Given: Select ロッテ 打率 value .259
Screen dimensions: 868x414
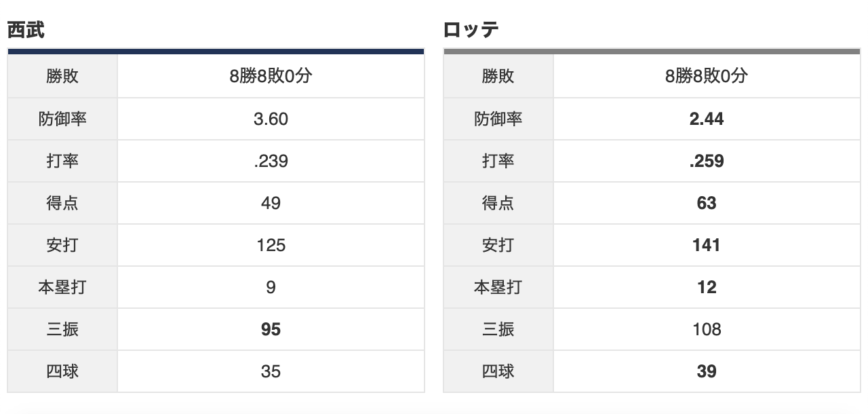Looking at the screenshot, I should pos(707,161).
